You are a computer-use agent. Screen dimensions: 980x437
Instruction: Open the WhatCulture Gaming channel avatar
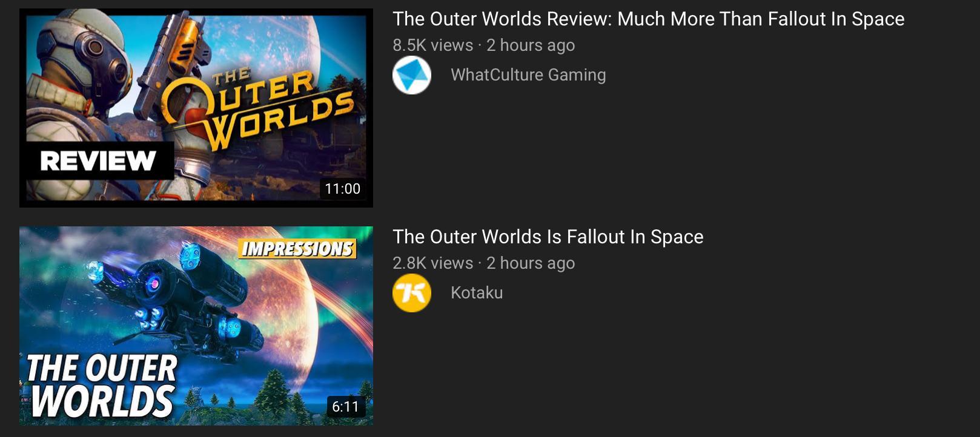coord(412,75)
